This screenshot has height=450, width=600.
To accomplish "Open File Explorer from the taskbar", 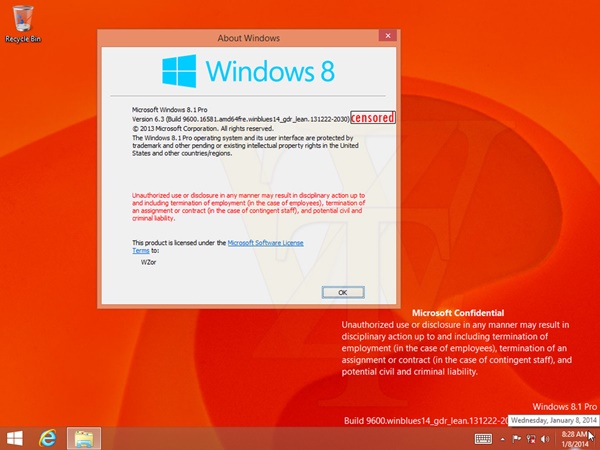I will coord(84,439).
